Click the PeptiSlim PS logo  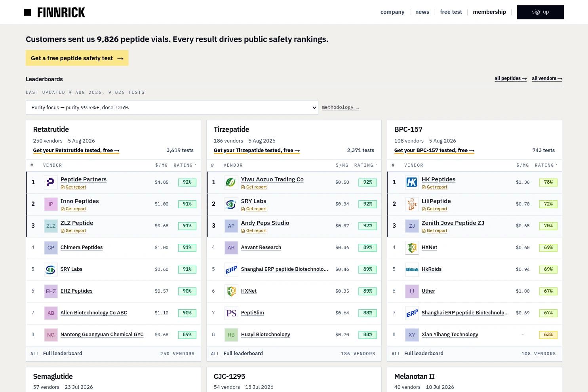click(x=231, y=313)
